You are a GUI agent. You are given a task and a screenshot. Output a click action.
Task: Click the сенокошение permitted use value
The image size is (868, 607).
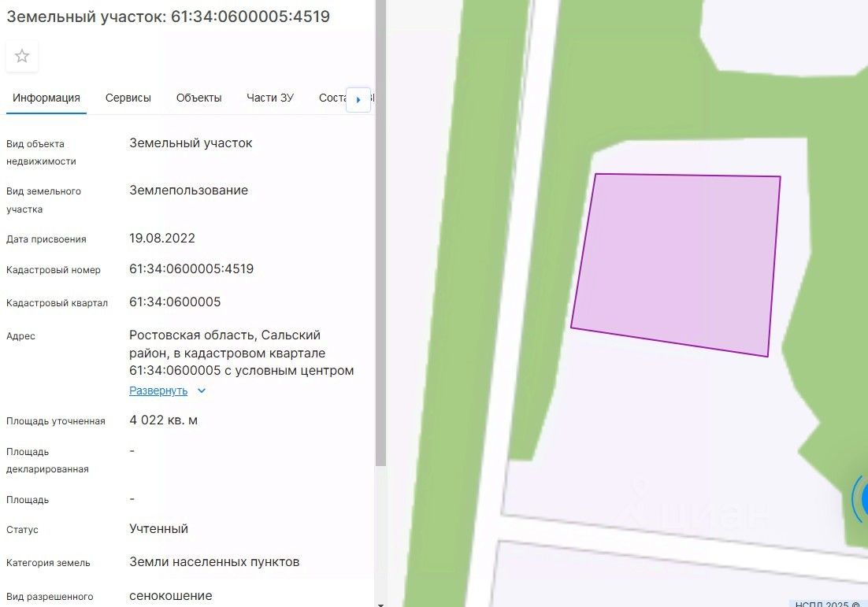tap(170, 596)
